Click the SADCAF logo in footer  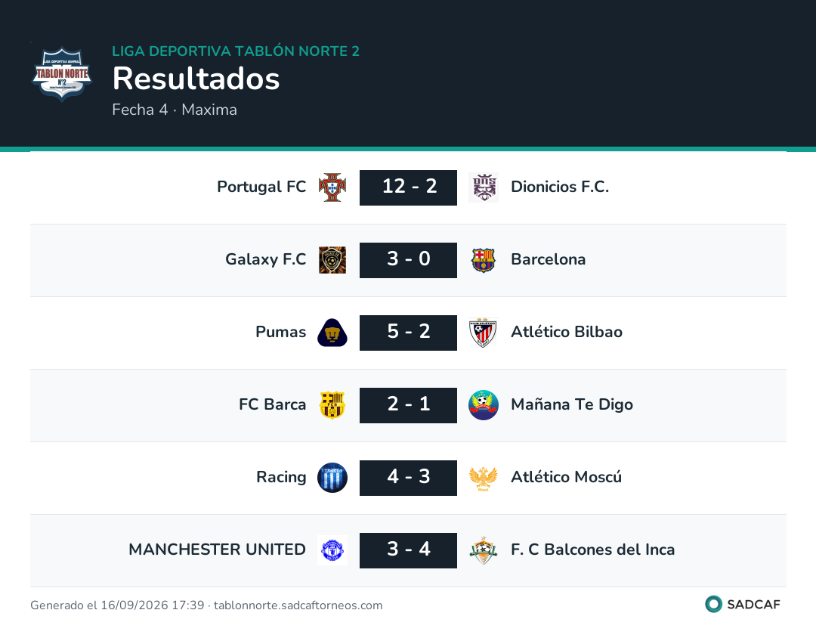point(743,604)
